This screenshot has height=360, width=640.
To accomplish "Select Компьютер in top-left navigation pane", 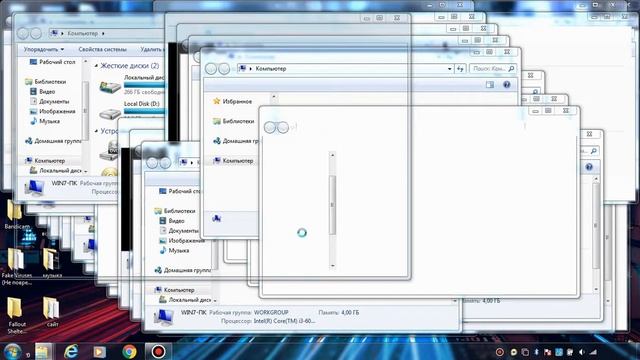I will click(45, 161).
